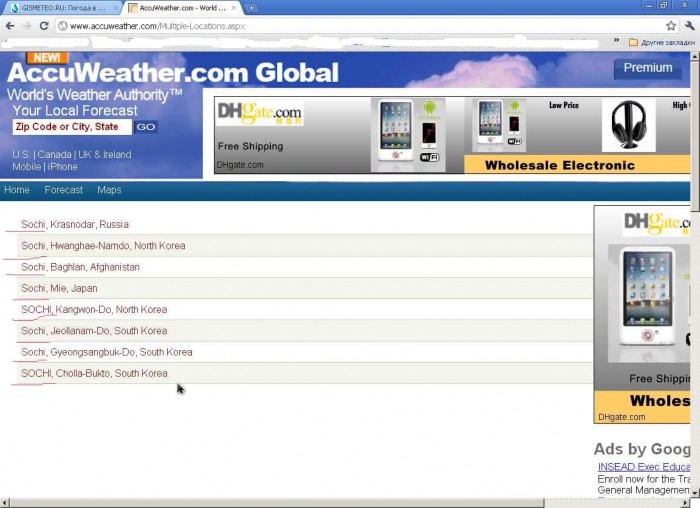This screenshot has height=508, width=700.
Task: Open the Chrome wrench settings menu
Action: coord(691,25)
